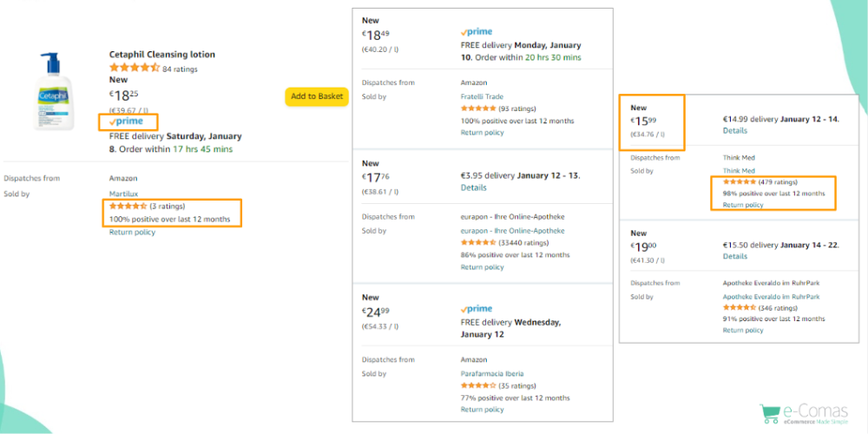
Task: Click the product star rating near 84 ratings
Action: 135,68
